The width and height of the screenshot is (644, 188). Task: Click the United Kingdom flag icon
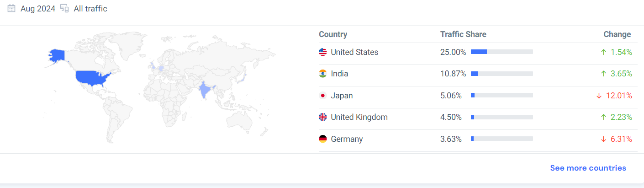[x=323, y=117]
